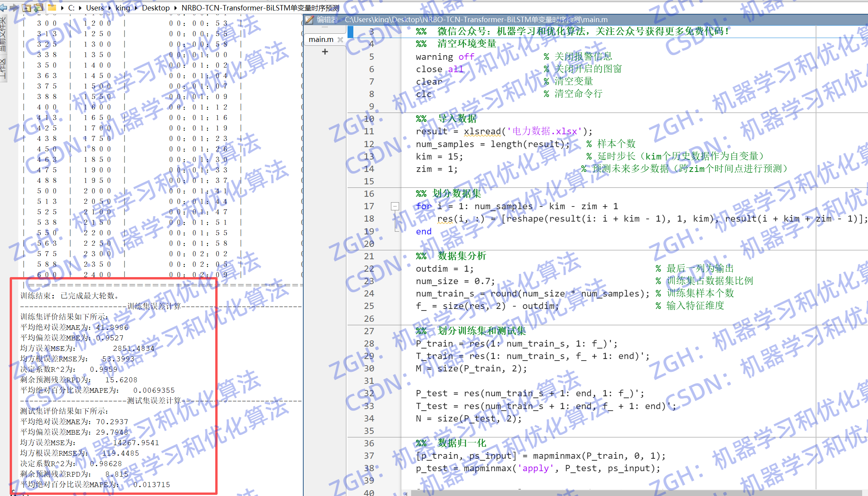Expand the arrow after Desktop in path

coord(176,8)
